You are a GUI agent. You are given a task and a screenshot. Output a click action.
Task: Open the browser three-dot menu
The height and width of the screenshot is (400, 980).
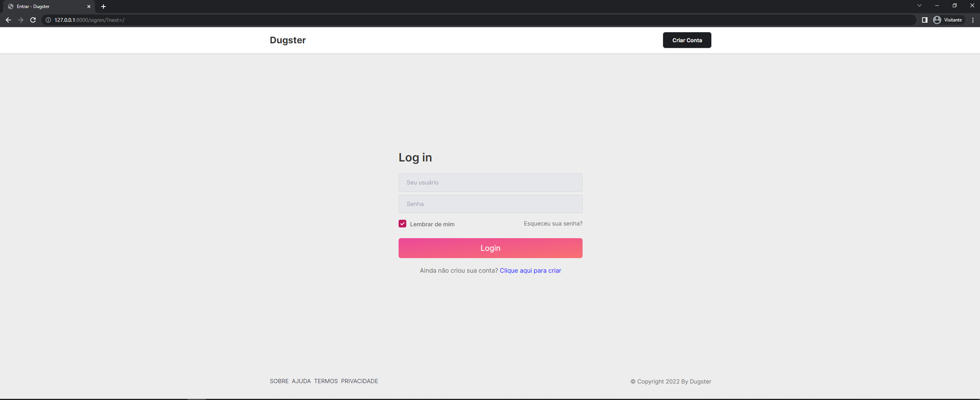(x=972, y=20)
